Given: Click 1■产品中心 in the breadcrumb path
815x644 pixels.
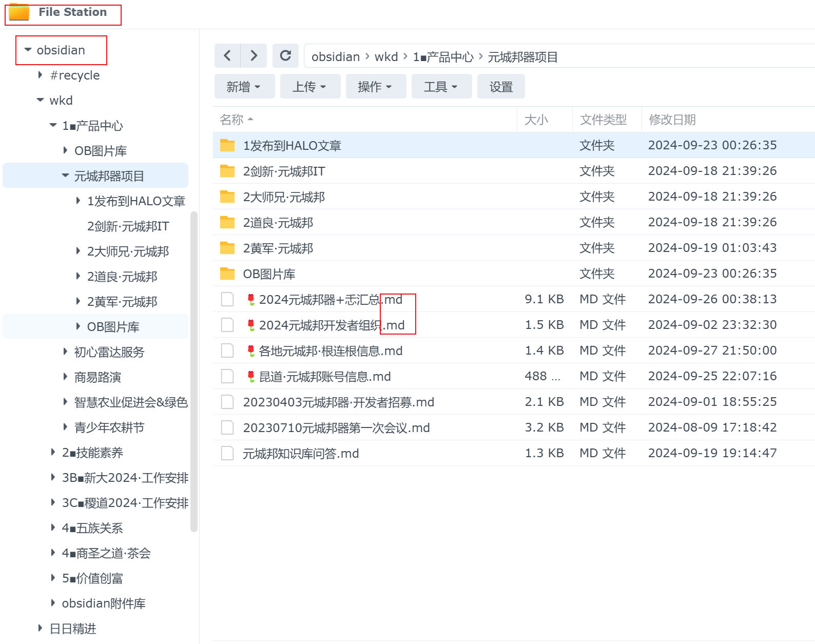Looking at the screenshot, I should pyautogui.click(x=443, y=57).
